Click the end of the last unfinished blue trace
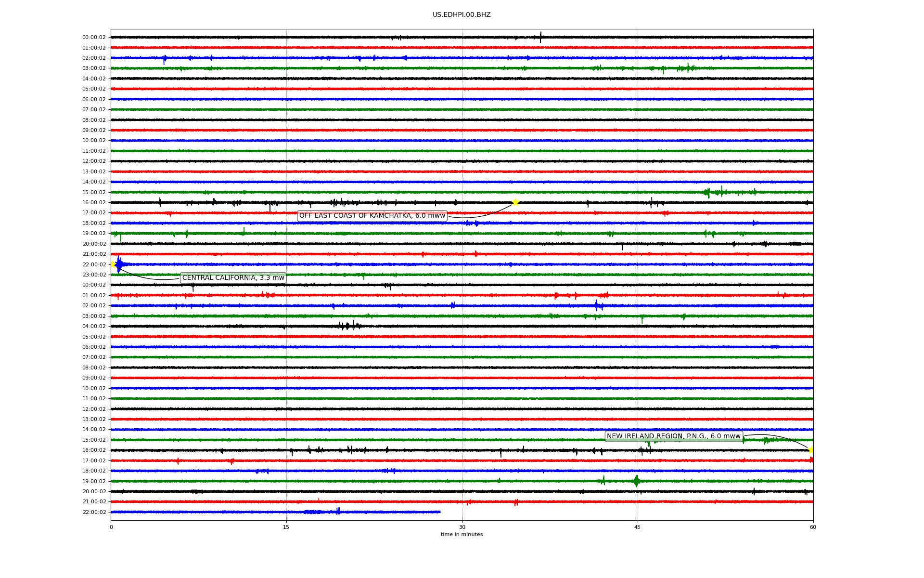The width and height of the screenshot is (924, 578). pyautogui.click(x=440, y=512)
